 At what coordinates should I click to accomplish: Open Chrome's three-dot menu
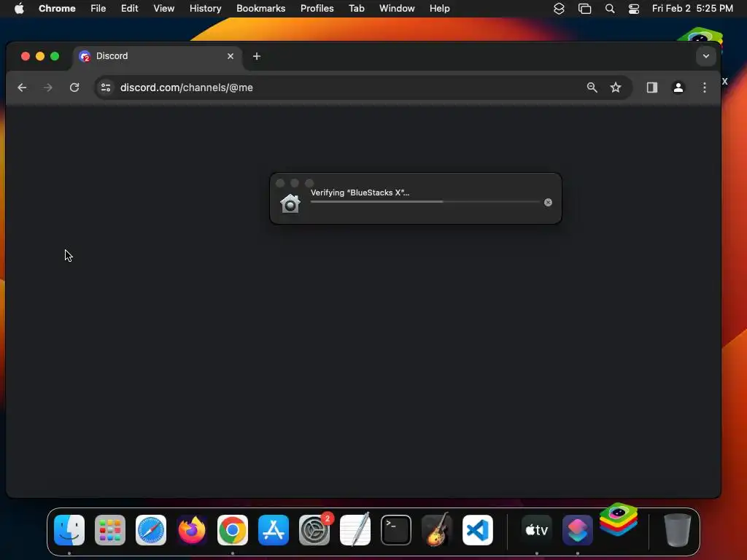704,87
